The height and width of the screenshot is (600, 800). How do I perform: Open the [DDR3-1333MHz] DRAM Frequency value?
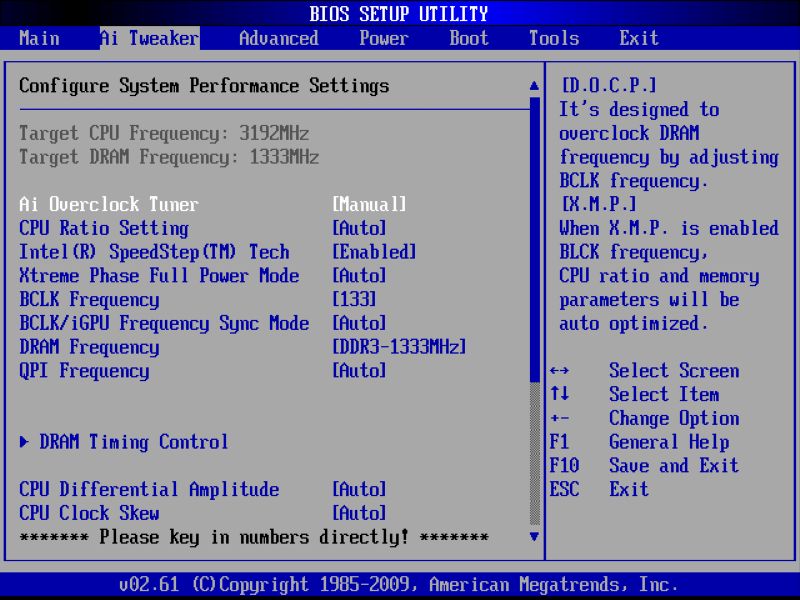tap(399, 347)
